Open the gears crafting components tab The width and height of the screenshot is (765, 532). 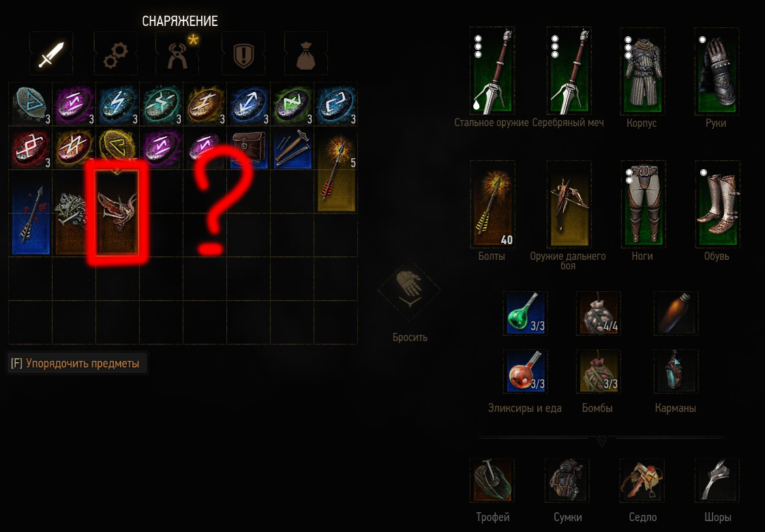click(x=116, y=54)
